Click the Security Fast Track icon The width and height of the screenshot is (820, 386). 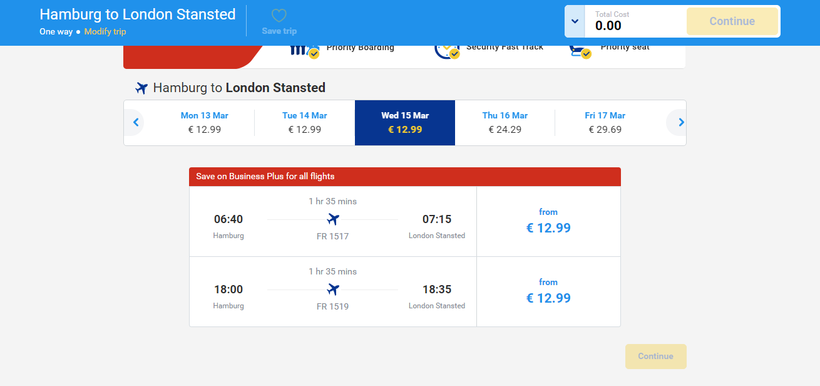[447, 52]
